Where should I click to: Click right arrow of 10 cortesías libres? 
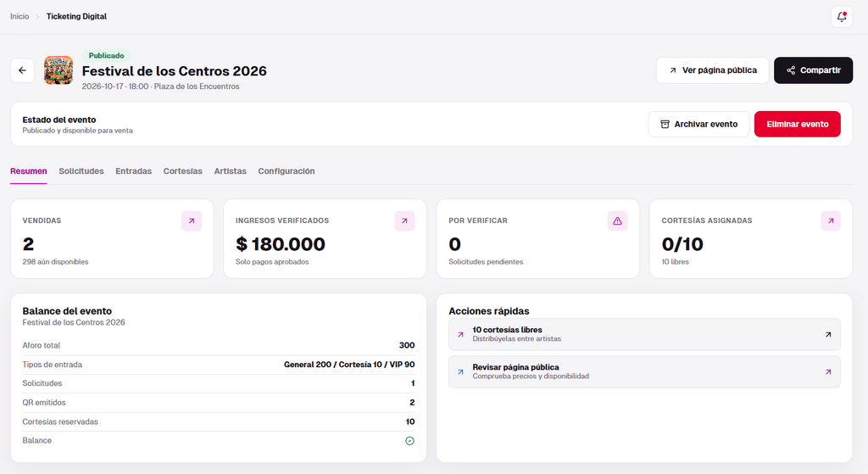828,334
